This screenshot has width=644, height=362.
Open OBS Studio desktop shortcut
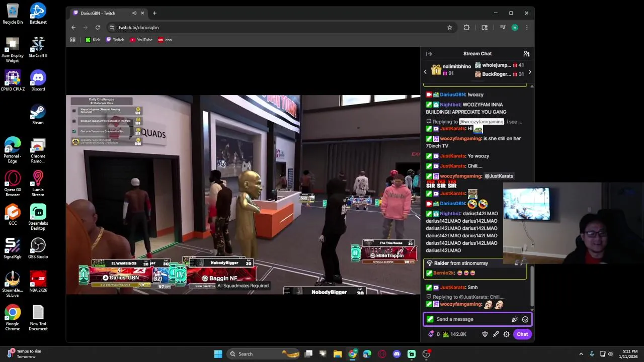[x=38, y=248]
